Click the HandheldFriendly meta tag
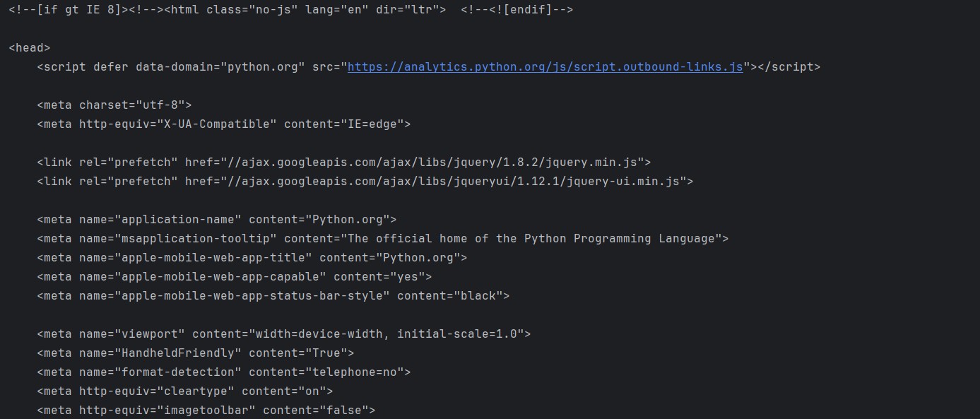This screenshot has height=419, width=980. click(x=196, y=353)
